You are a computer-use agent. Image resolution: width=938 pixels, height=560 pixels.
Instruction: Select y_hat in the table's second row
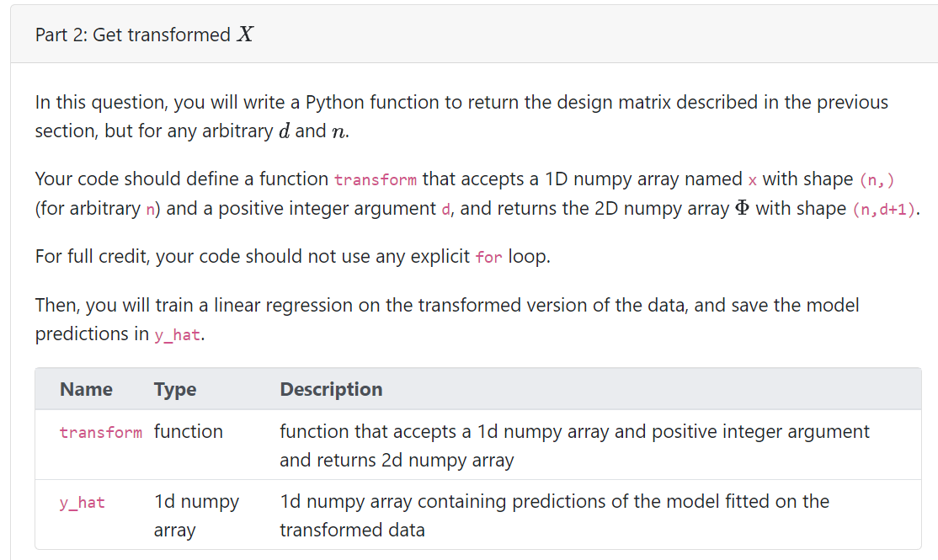coord(81,502)
